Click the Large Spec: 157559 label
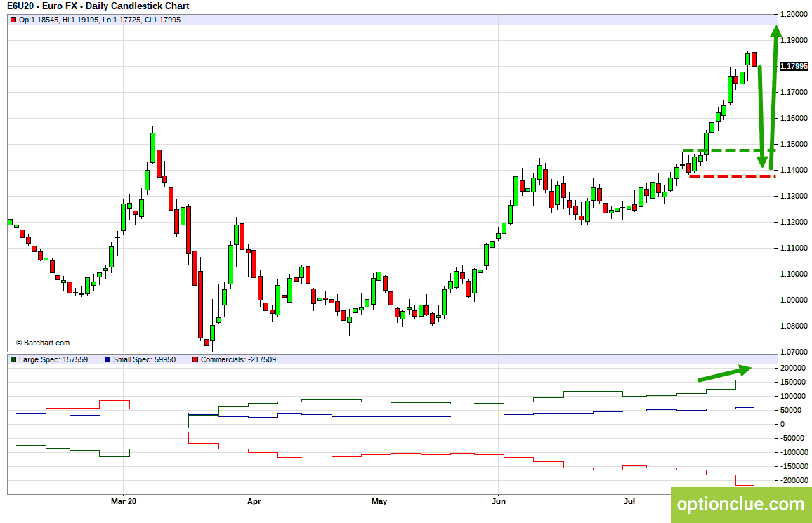The height and width of the screenshot is (523, 812). click(53, 359)
